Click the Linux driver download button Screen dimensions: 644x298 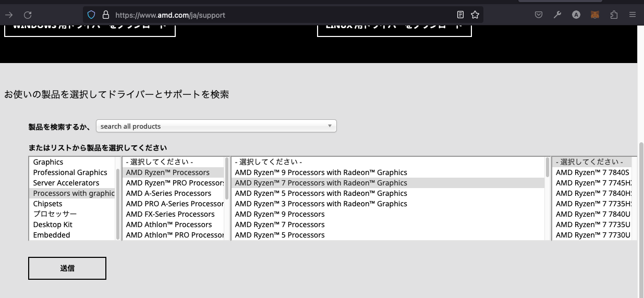pos(394,27)
